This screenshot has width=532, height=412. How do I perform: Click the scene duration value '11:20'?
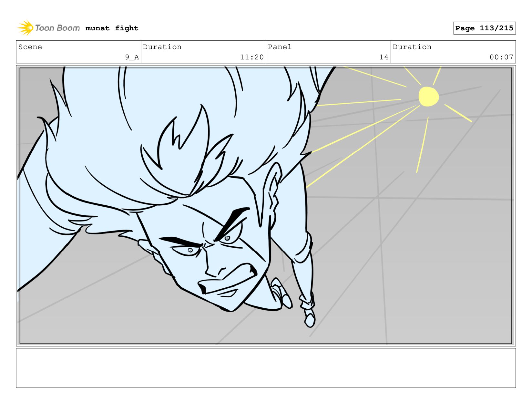252,57
